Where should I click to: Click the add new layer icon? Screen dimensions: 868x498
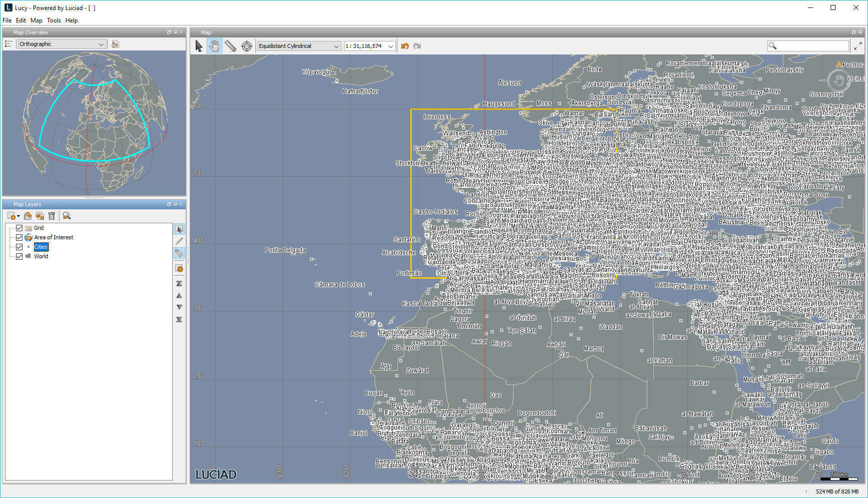click(x=11, y=216)
